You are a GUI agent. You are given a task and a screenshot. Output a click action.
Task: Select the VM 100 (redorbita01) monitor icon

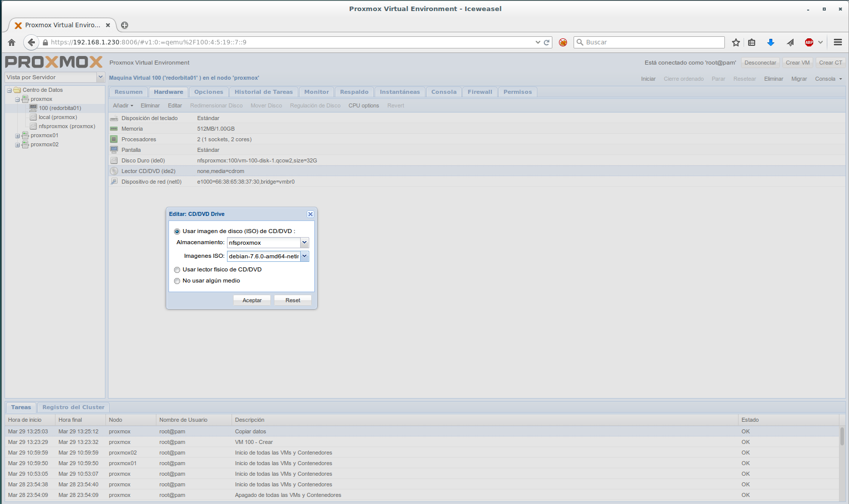[x=33, y=108]
